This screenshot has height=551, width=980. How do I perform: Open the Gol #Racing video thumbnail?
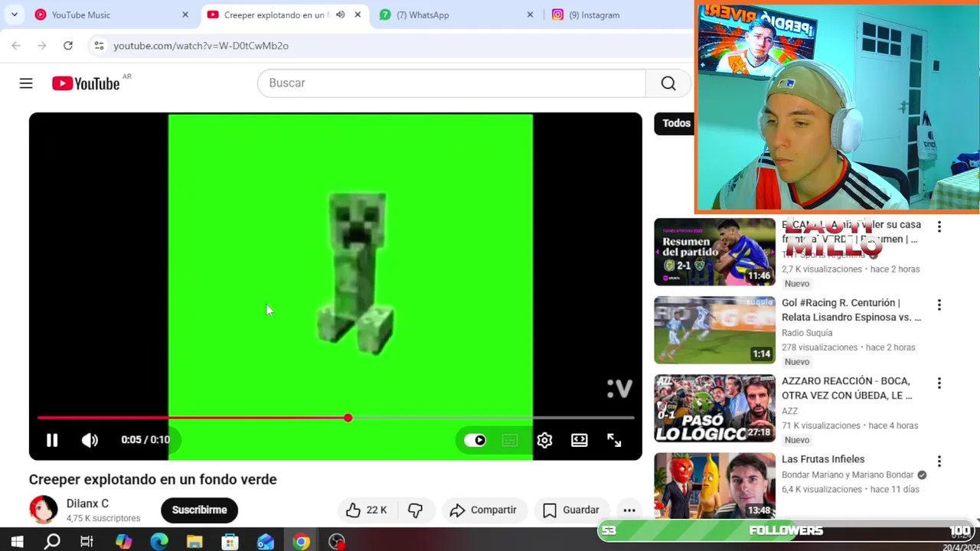click(714, 330)
